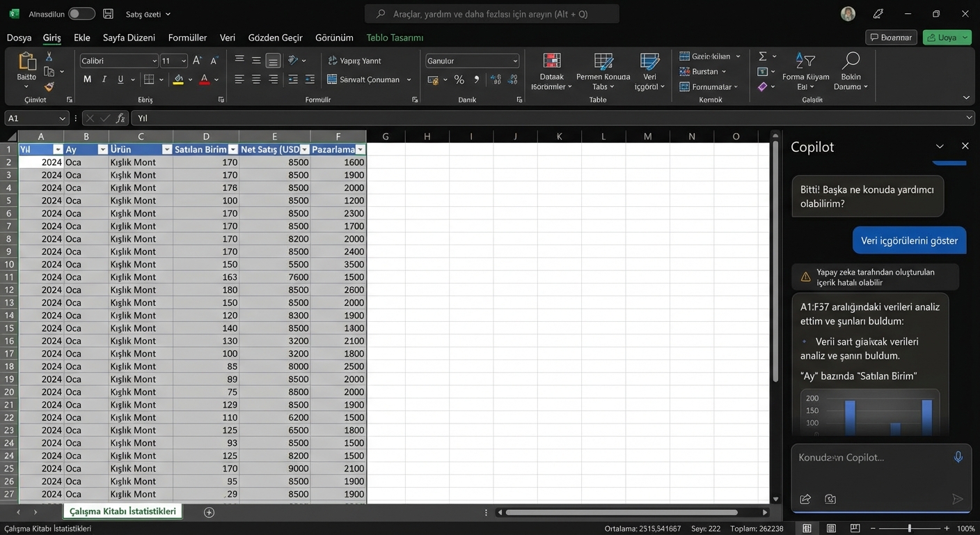
Task: Select the Italic formatting icon
Action: pyautogui.click(x=103, y=79)
